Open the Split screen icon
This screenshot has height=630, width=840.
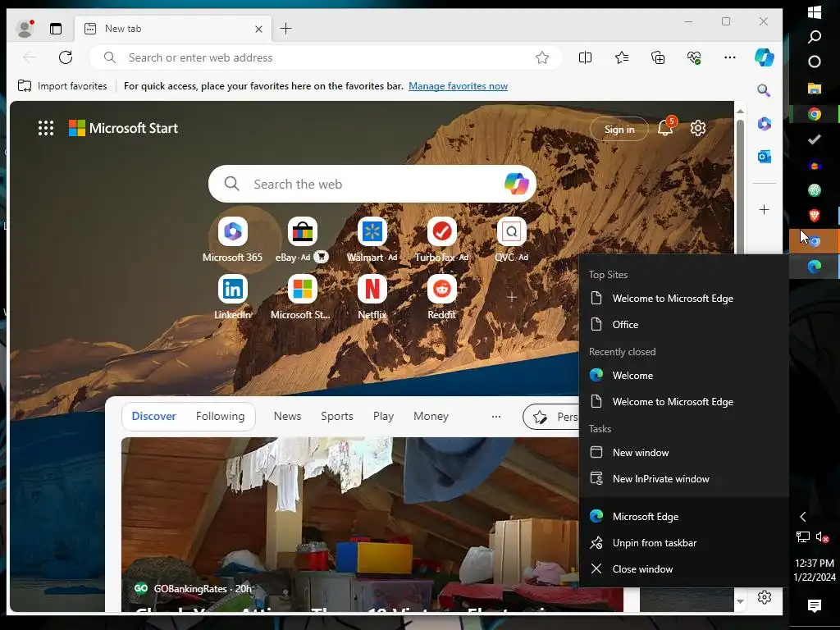[x=585, y=57]
